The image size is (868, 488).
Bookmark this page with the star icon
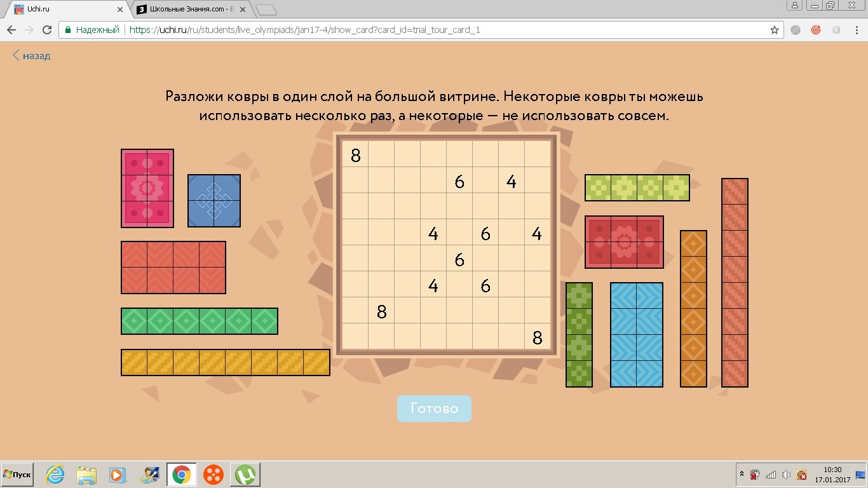[774, 30]
